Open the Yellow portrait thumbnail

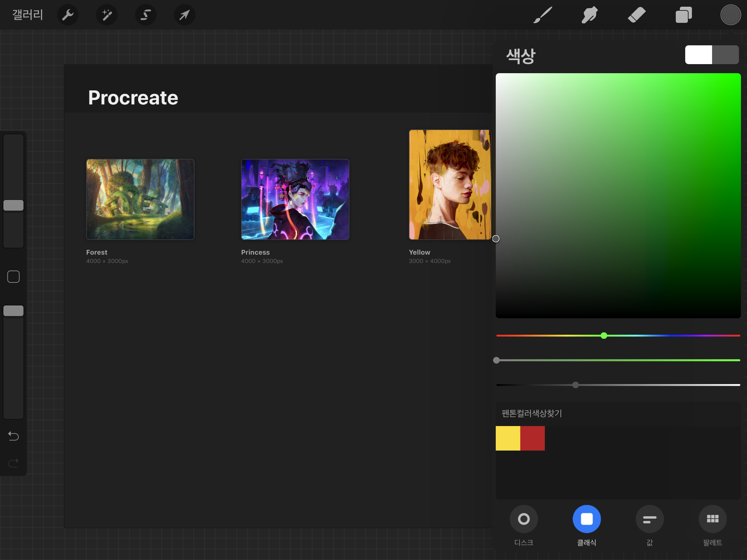(x=450, y=185)
